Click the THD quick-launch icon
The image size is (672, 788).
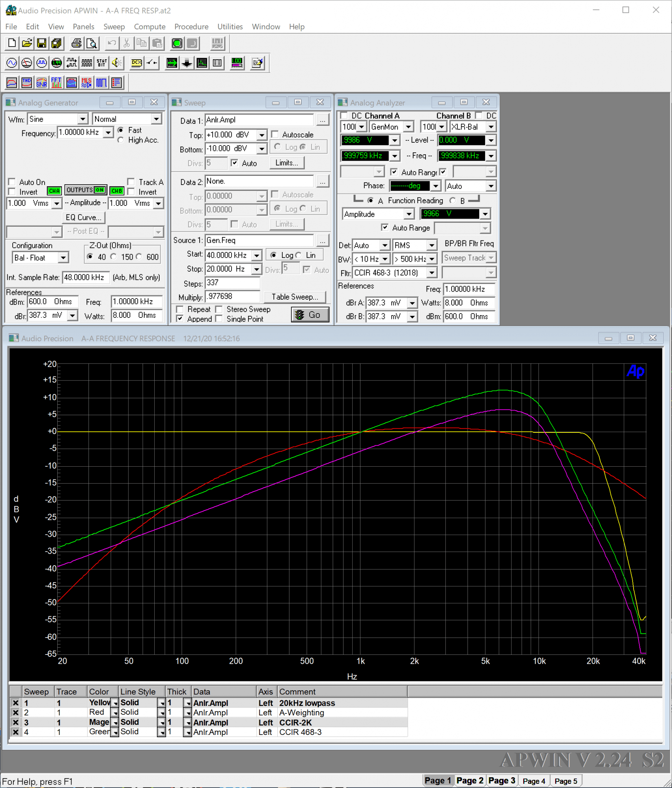pyautogui.click(x=27, y=82)
